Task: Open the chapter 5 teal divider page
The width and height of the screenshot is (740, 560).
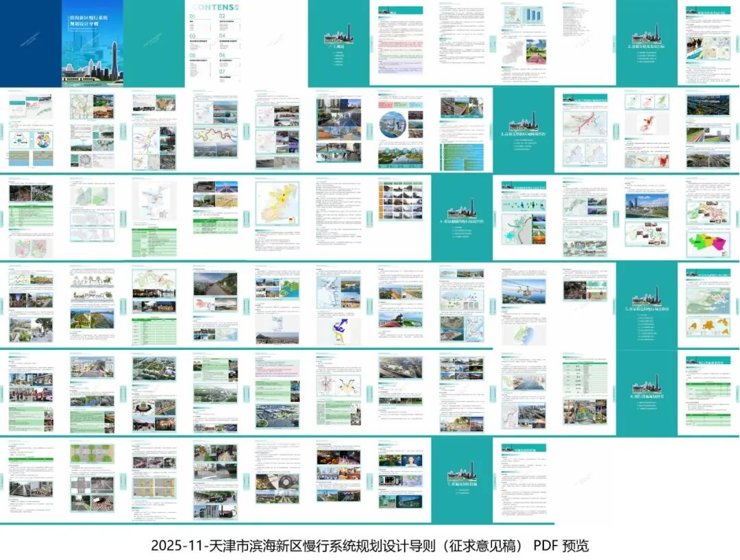Action: click(646, 305)
